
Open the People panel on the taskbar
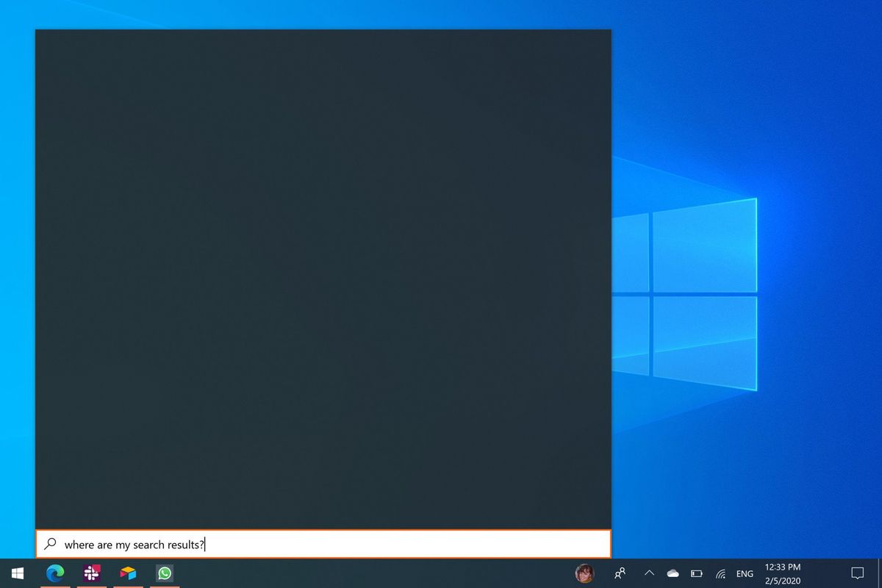(620, 573)
